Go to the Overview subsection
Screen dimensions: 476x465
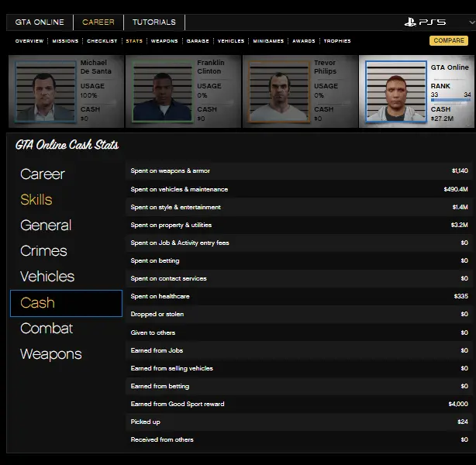29,41
